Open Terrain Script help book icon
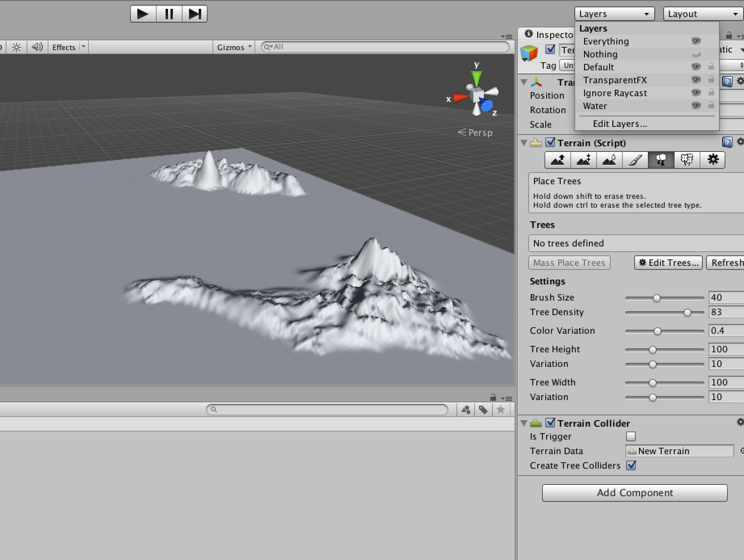This screenshot has width=744, height=560. coord(727,142)
